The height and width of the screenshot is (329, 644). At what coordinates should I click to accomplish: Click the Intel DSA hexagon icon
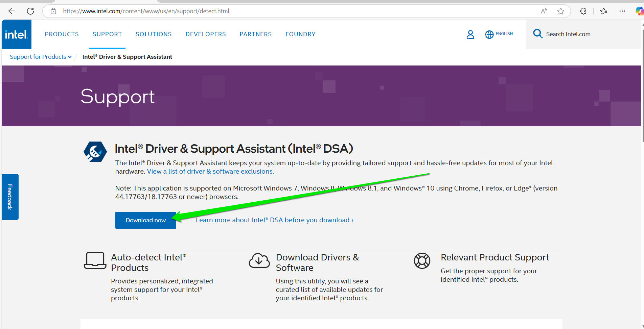pos(95,152)
